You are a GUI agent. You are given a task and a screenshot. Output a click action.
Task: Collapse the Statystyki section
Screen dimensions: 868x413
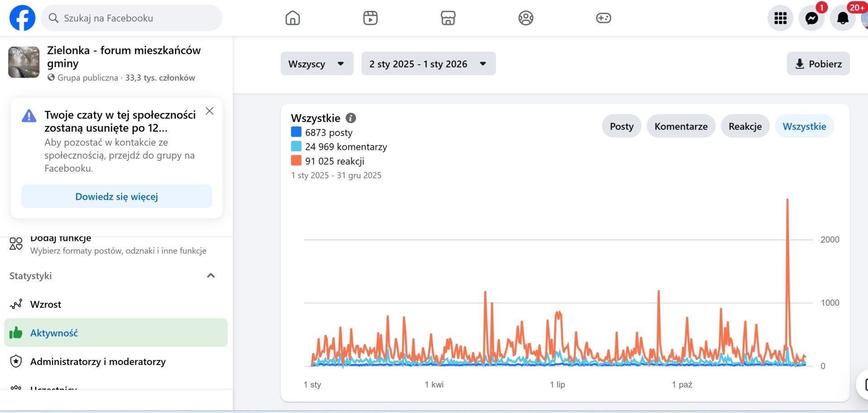210,276
